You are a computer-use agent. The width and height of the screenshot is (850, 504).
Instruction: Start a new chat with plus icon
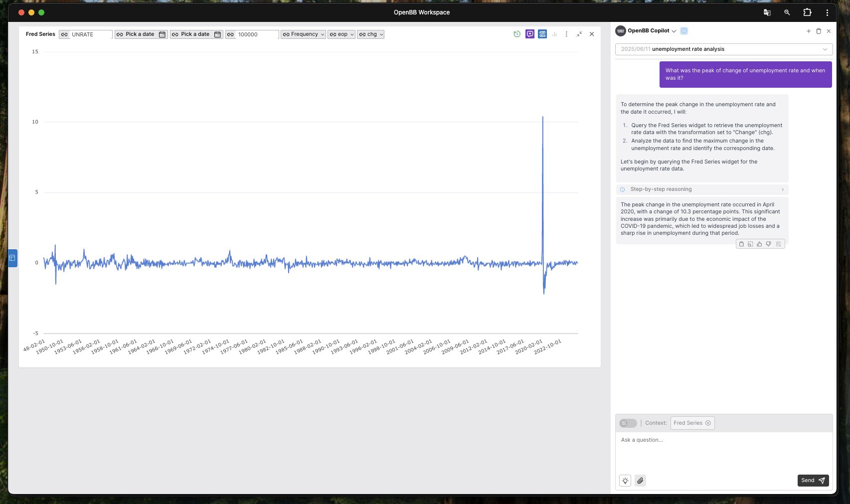click(x=809, y=31)
